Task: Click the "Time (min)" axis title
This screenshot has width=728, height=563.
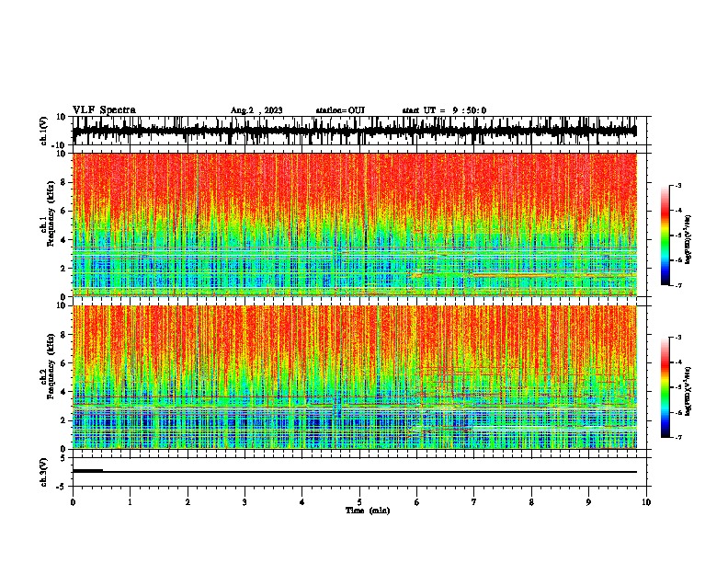Action: pyautogui.click(x=368, y=511)
